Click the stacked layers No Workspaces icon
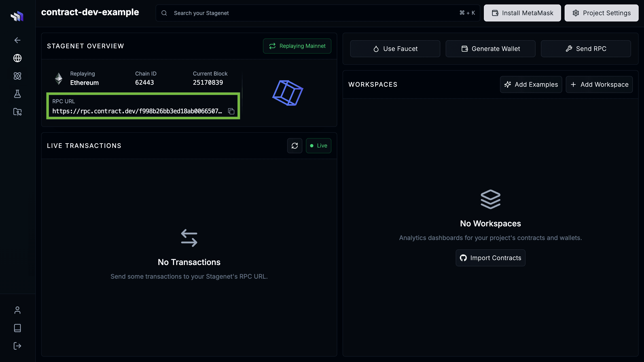This screenshot has width=644, height=362. coord(490,199)
